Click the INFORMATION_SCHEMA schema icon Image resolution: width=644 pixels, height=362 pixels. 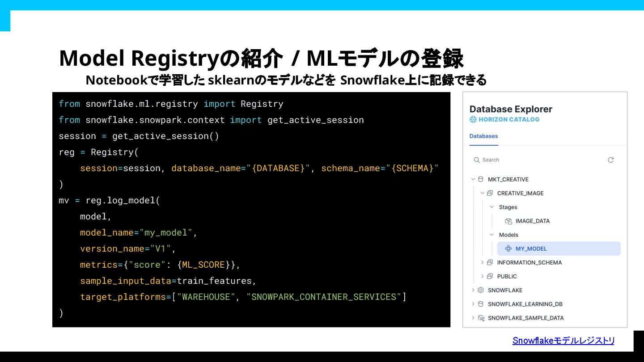pos(490,262)
